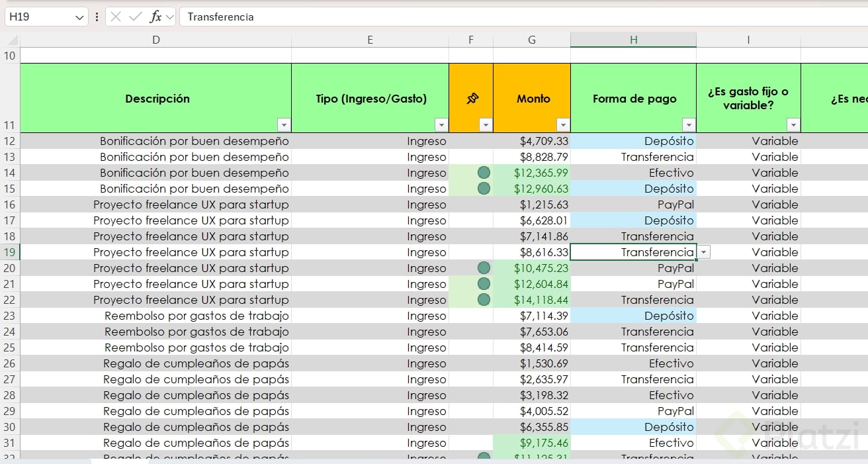Click the Name Box showing H19

click(38, 17)
